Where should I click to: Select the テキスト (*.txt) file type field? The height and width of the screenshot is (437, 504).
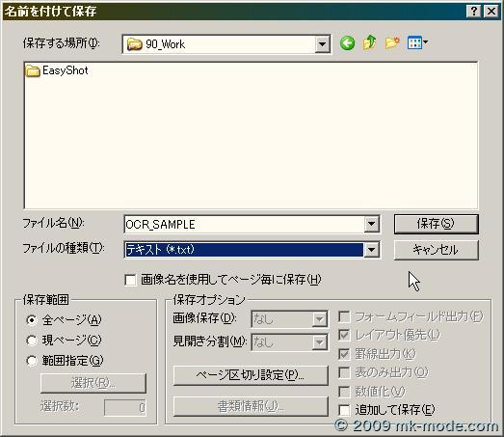244,250
